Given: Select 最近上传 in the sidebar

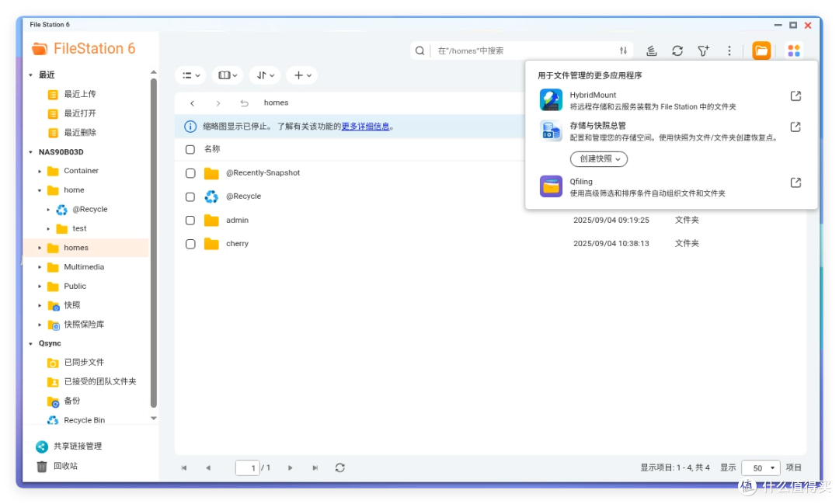Looking at the screenshot, I should (x=79, y=94).
